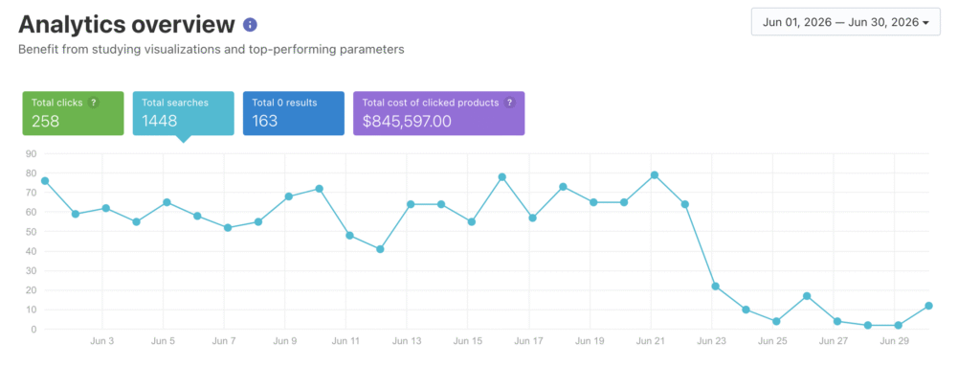The image size is (980, 368).
Task: Click the Jun 3 axis label
Action: click(101, 342)
